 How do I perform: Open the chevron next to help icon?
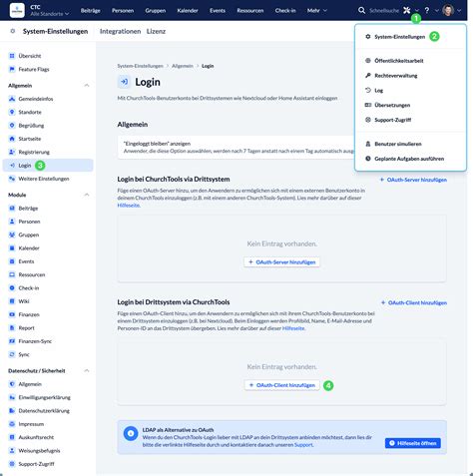point(437,11)
